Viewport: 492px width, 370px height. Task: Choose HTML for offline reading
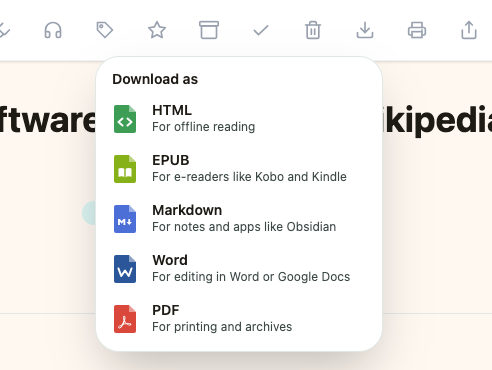pos(239,119)
